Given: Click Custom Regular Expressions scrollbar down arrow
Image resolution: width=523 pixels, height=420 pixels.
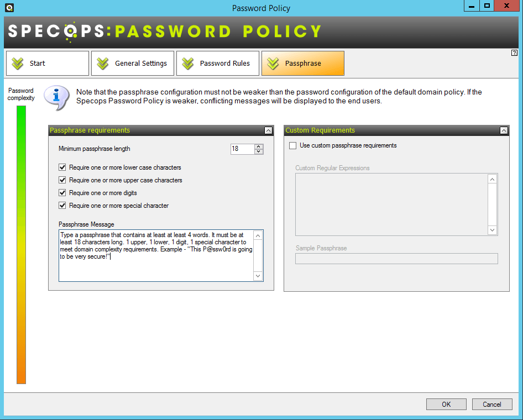Looking at the screenshot, I should (492, 230).
